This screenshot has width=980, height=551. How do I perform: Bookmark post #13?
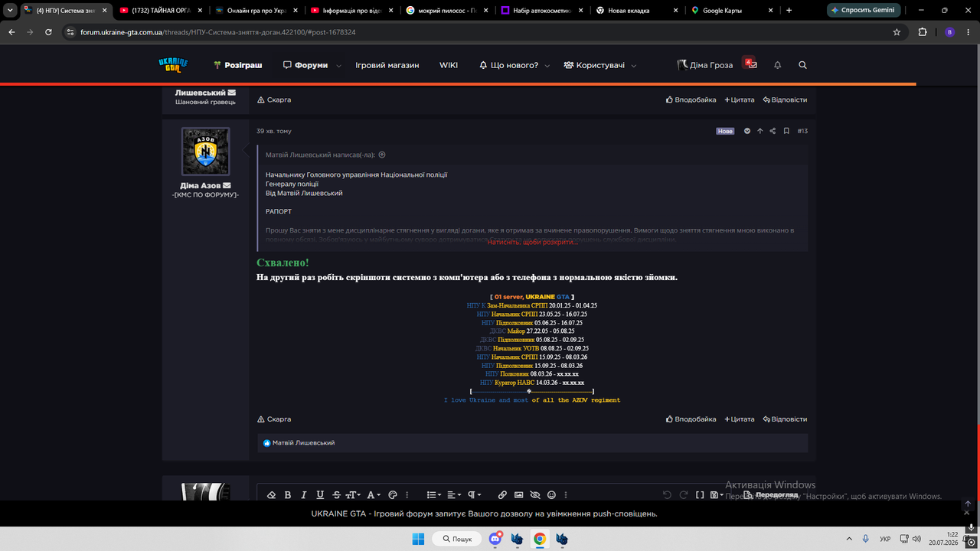point(786,131)
